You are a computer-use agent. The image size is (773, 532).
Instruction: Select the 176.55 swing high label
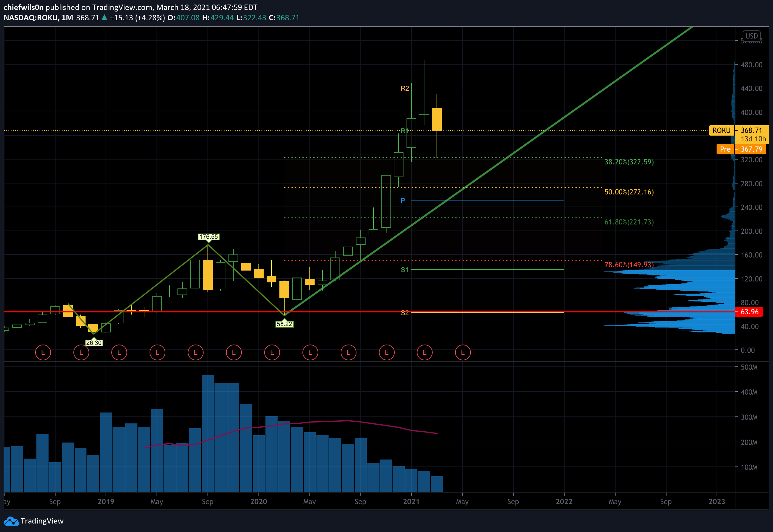pyautogui.click(x=208, y=237)
